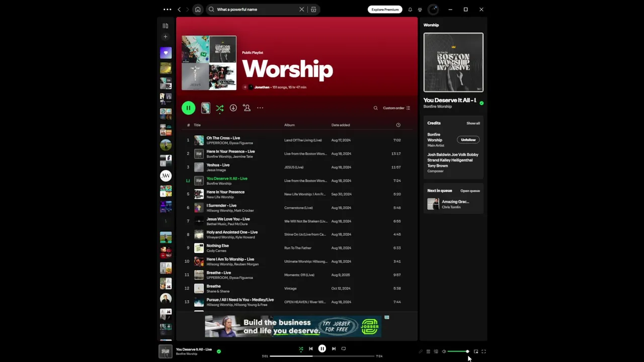Pause the Worship playlist with green button
The height and width of the screenshot is (362, 644).
coord(188,108)
